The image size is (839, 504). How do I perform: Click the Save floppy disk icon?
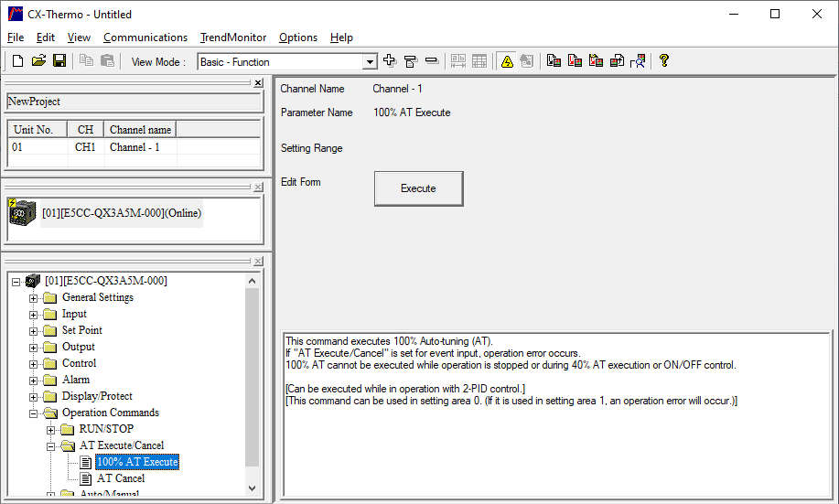[x=59, y=61]
